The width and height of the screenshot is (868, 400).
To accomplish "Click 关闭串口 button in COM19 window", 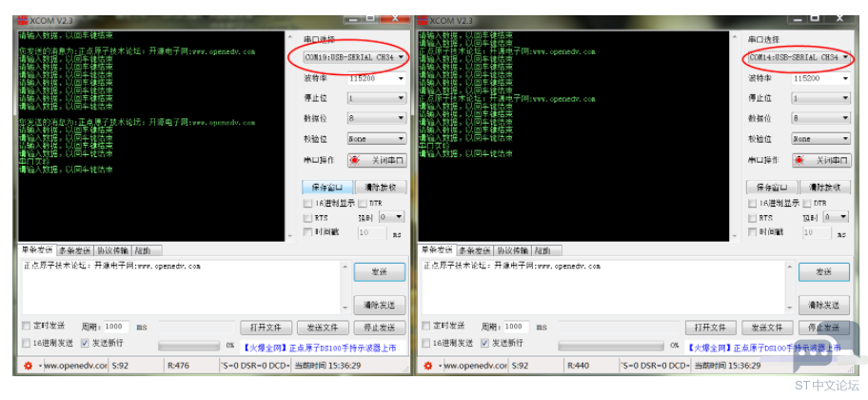I will click(377, 160).
